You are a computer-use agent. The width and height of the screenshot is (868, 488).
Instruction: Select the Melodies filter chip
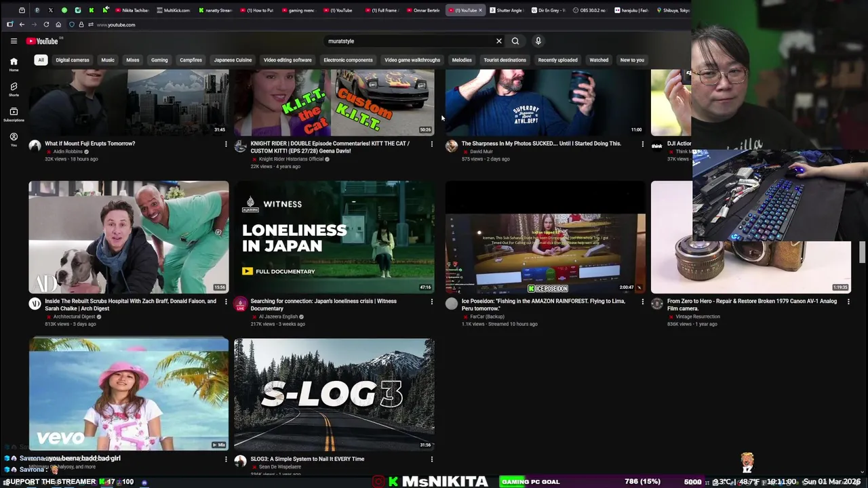point(462,60)
